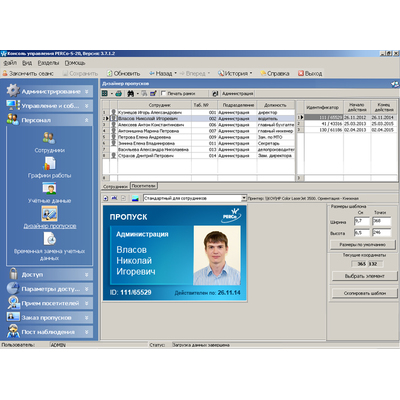Click the Доступ padlock icon

pyautogui.click(x=13, y=274)
